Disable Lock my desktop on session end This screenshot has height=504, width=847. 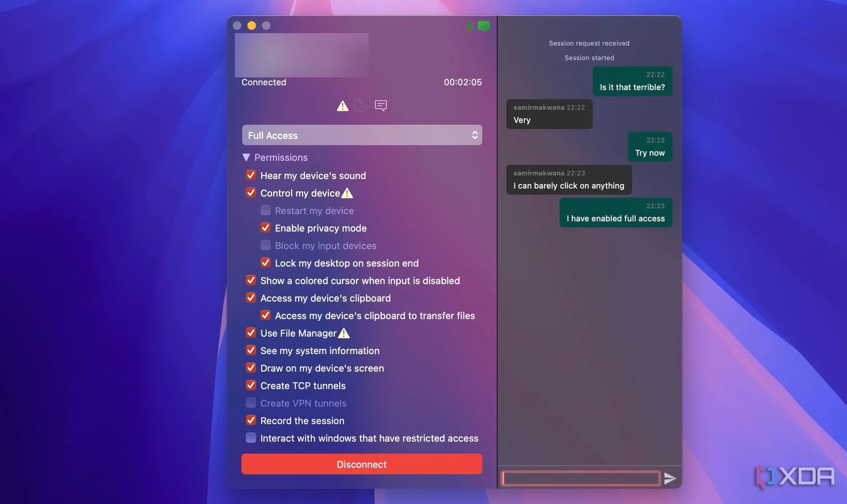point(266,263)
